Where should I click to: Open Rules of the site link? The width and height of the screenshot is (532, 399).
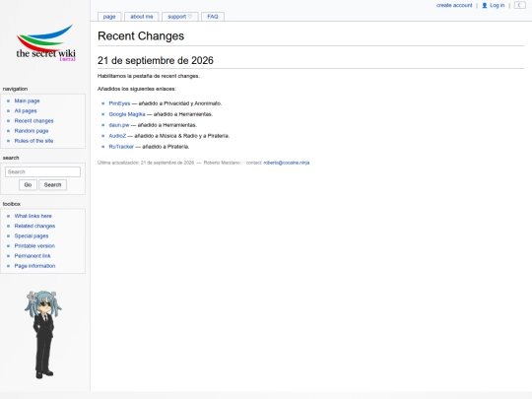(x=33, y=141)
